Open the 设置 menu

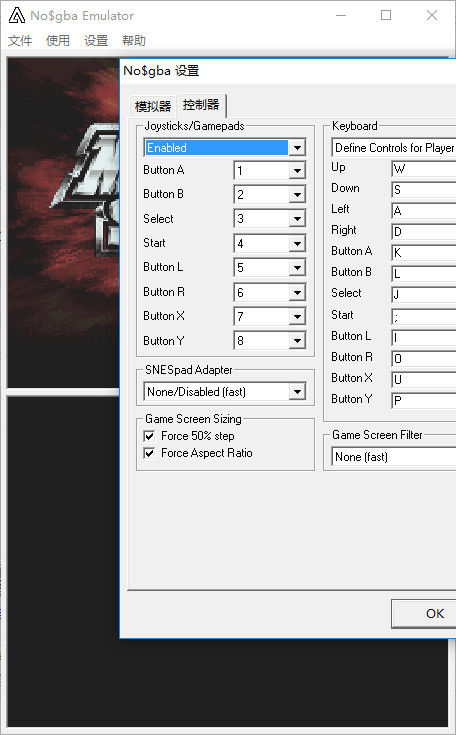[96, 41]
